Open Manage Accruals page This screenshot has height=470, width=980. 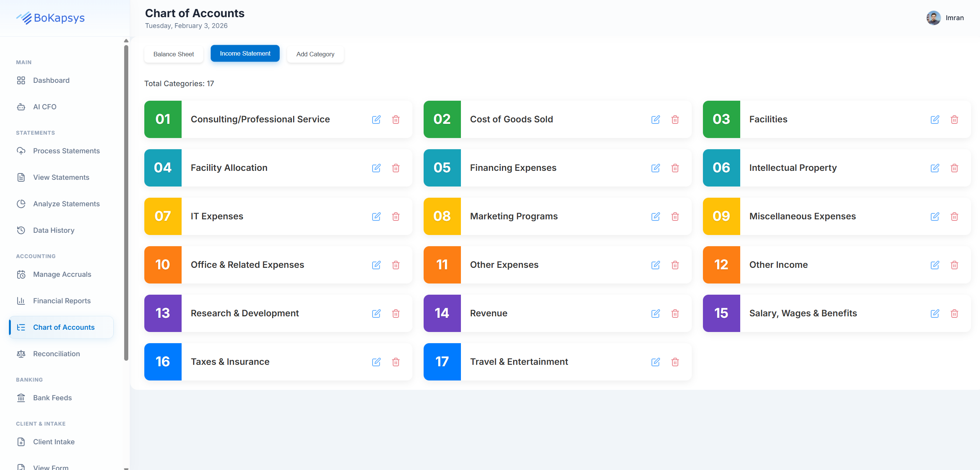(x=62, y=275)
